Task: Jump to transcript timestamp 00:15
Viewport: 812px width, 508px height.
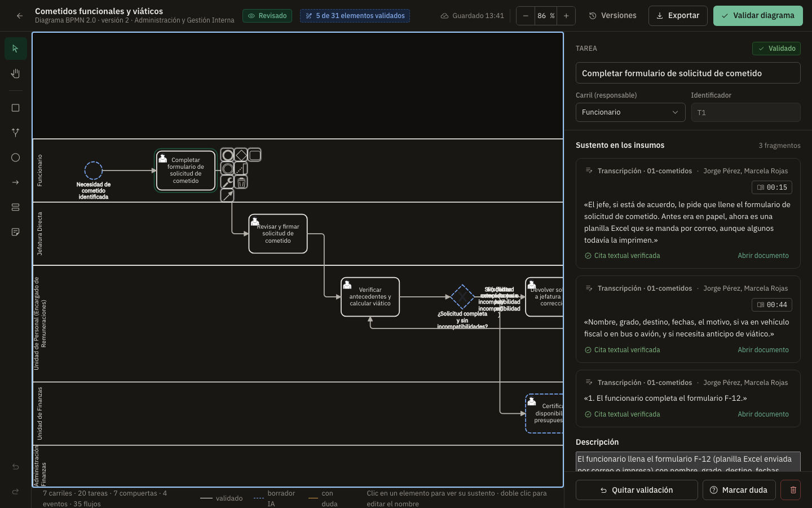Action: click(772, 187)
